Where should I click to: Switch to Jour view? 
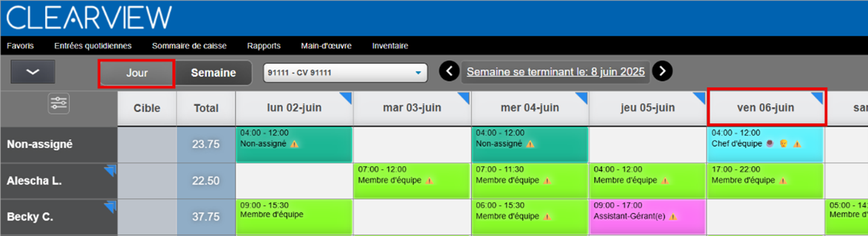tap(137, 73)
